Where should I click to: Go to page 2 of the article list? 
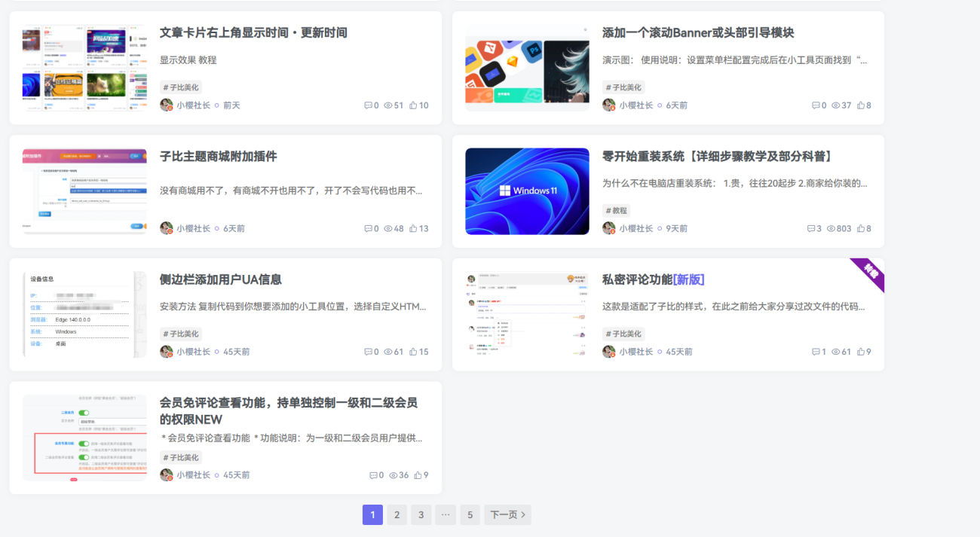(397, 514)
